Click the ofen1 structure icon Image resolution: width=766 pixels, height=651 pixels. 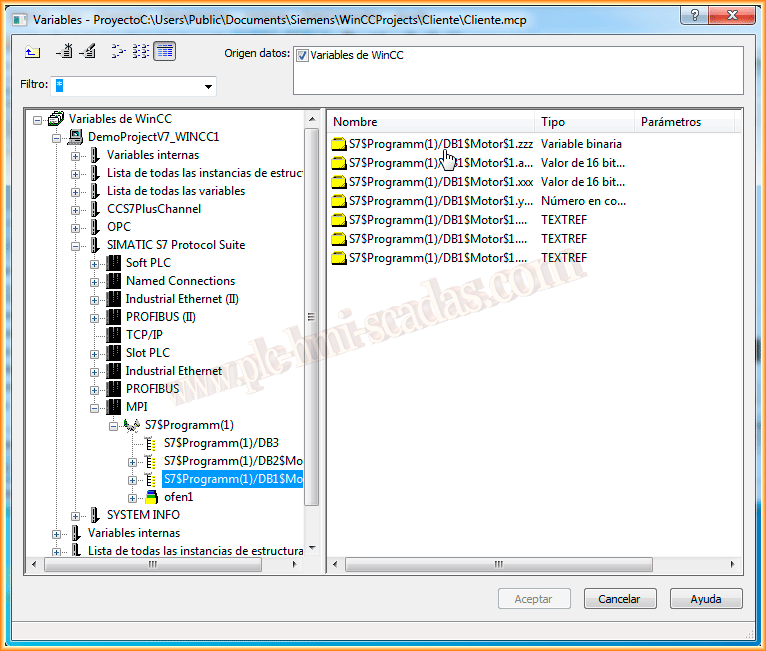pyautogui.click(x=150, y=497)
